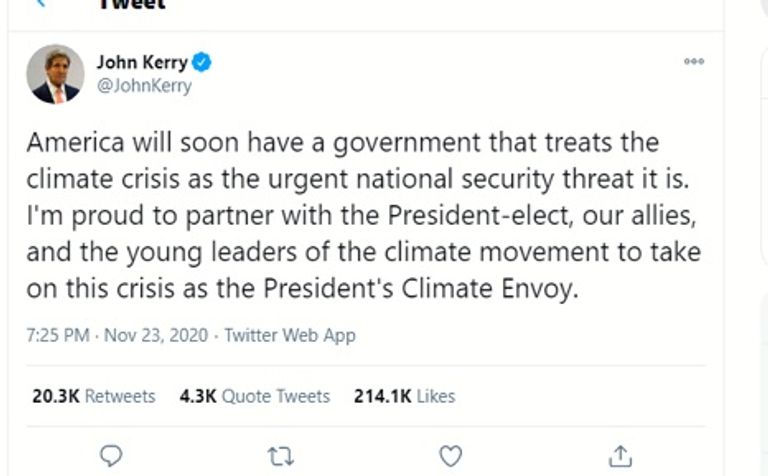
Task: Open the three-dot more options menu
Action: pos(694,62)
